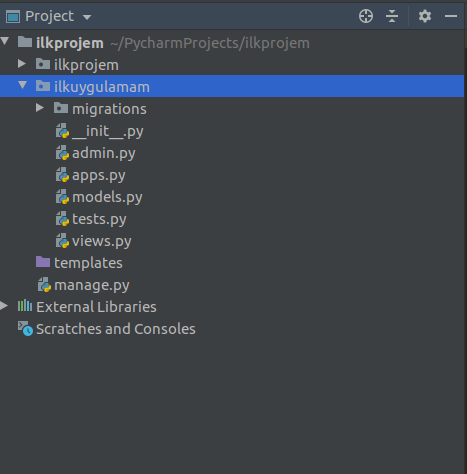Select the admin.py file

point(104,153)
